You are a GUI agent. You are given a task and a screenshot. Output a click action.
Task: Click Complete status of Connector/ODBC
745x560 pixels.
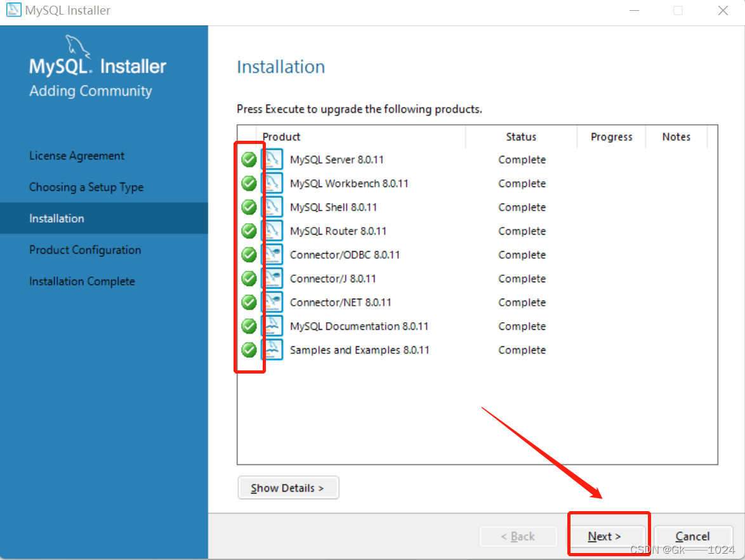(522, 254)
